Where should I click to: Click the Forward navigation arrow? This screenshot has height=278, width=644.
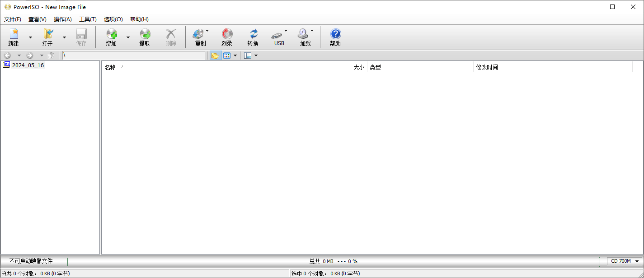30,56
